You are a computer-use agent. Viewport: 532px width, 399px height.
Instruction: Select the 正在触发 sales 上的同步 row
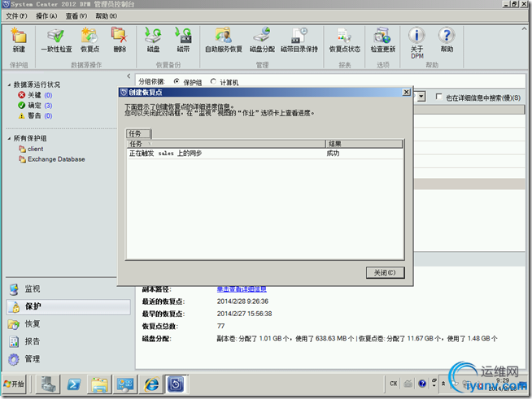pyautogui.click(x=264, y=154)
